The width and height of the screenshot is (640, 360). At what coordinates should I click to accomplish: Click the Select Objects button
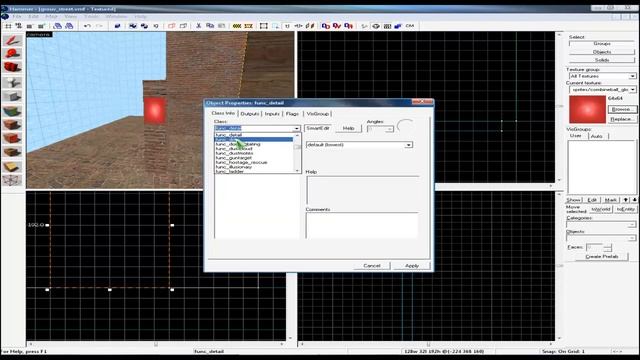[x=602, y=52]
